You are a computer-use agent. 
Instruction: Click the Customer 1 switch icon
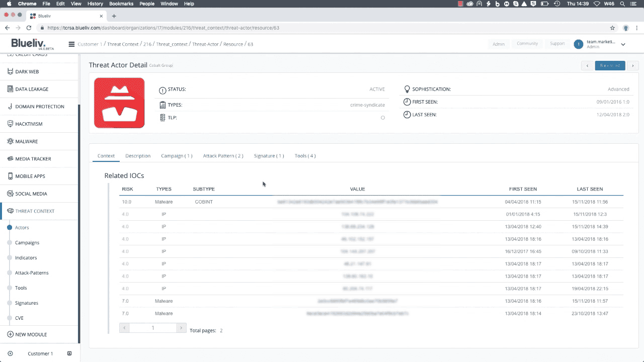click(x=69, y=353)
